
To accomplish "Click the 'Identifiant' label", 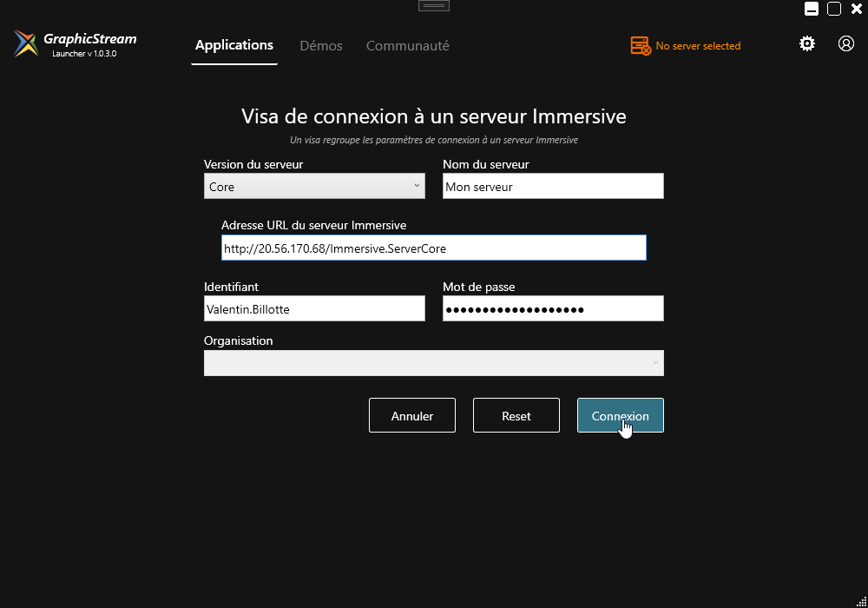I will coord(232,287).
